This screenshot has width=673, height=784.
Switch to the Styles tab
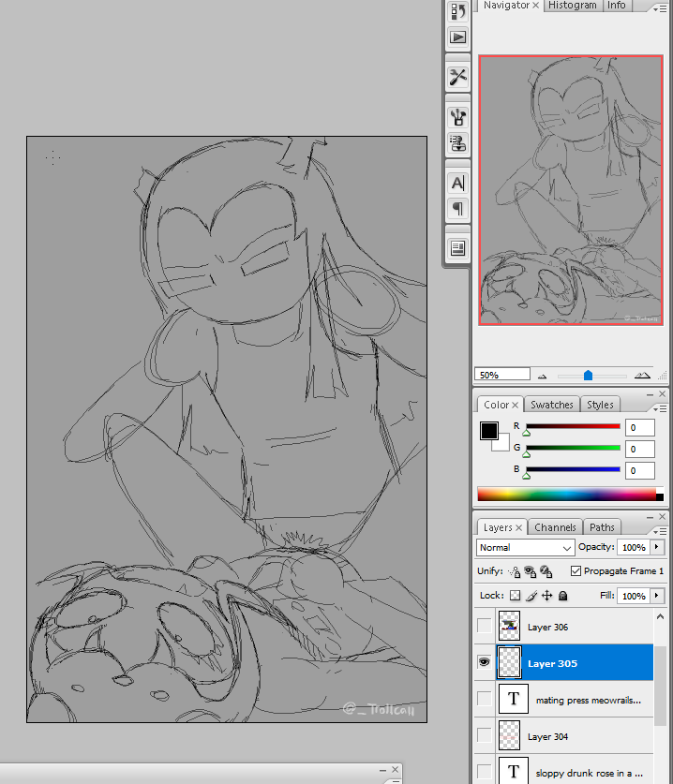click(x=600, y=405)
